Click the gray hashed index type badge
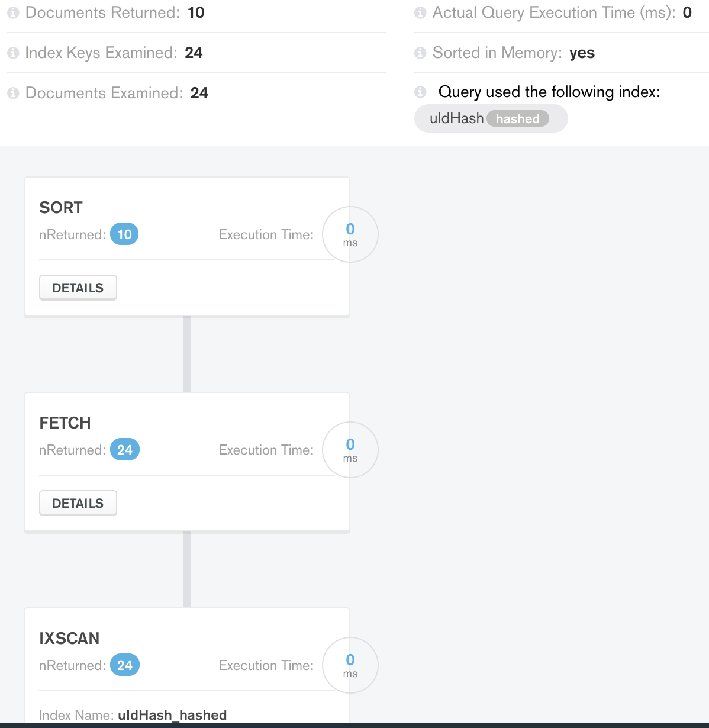 pyautogui.click(x=518, y=119)
